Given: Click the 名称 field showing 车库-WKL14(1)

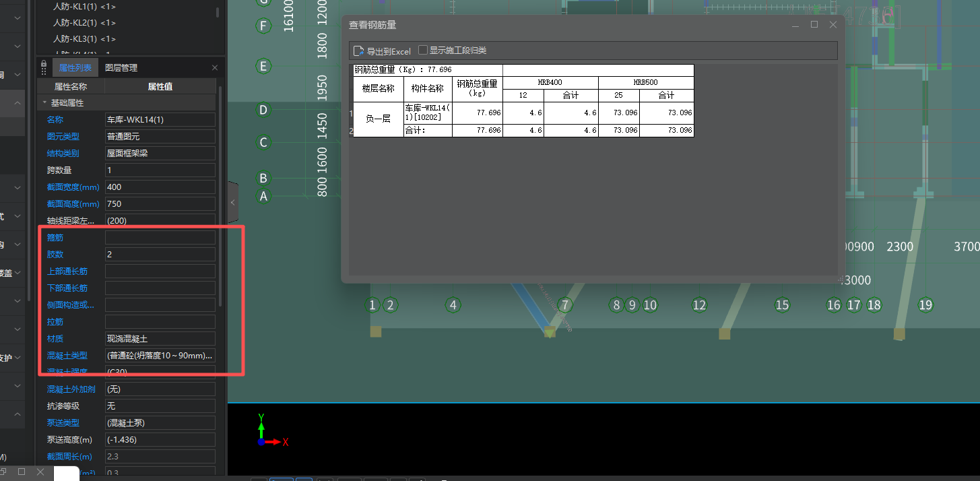Looking at the screenshot, I should [160, 119].
